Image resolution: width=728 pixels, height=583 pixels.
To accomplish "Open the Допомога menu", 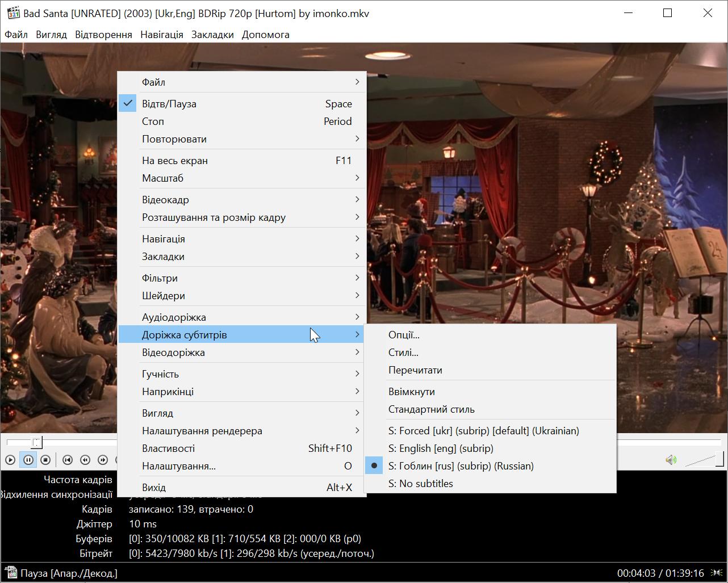I will pos(266,35).
